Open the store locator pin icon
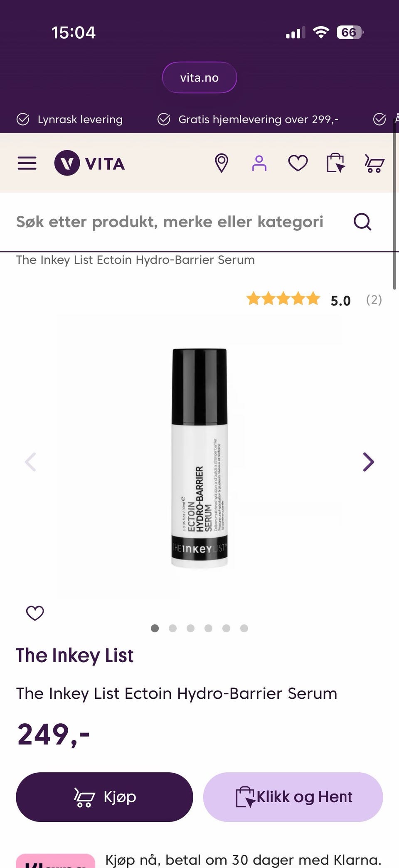 pyautogui.click(x=222, y=163)
